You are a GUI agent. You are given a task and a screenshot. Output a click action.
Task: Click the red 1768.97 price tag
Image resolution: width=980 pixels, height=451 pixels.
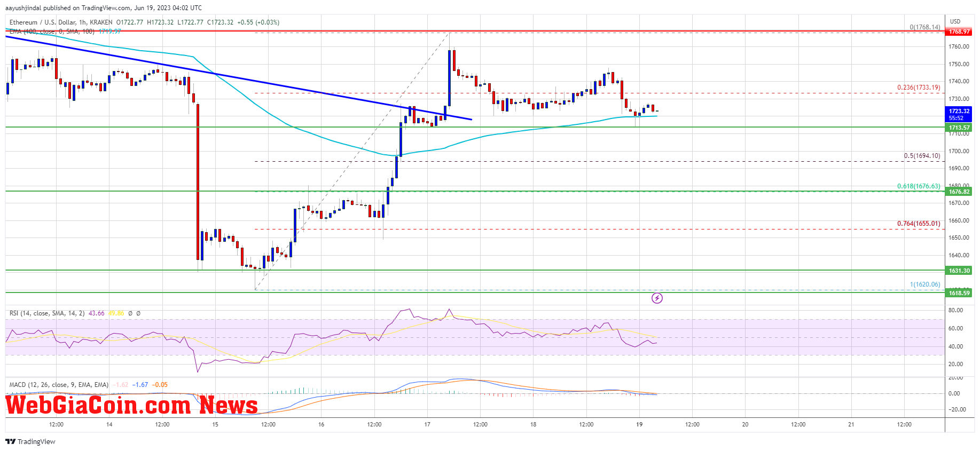point(959,31)
